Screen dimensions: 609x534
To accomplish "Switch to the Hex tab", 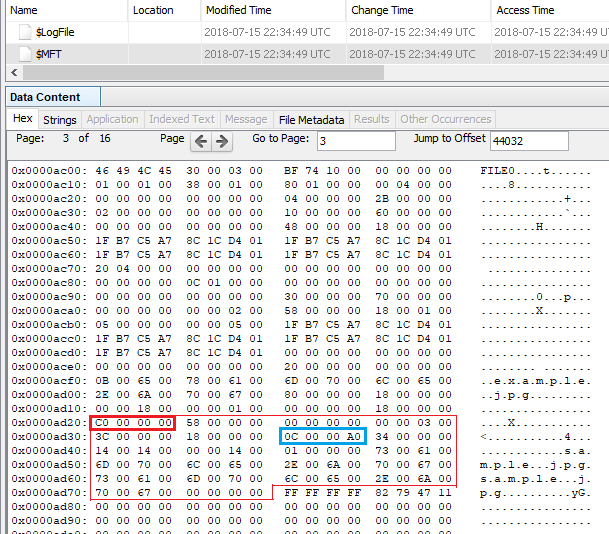I will coord(23,118).
